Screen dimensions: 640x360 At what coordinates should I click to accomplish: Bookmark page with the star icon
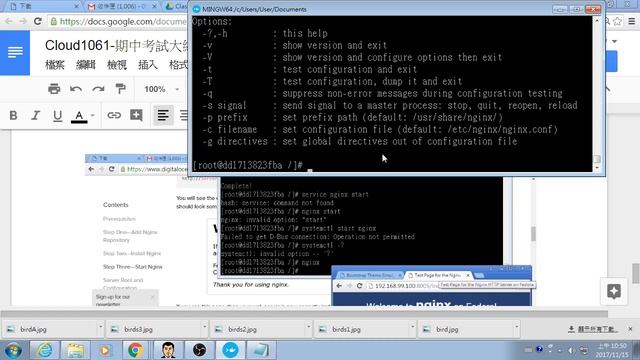click(x=618, y=21)
